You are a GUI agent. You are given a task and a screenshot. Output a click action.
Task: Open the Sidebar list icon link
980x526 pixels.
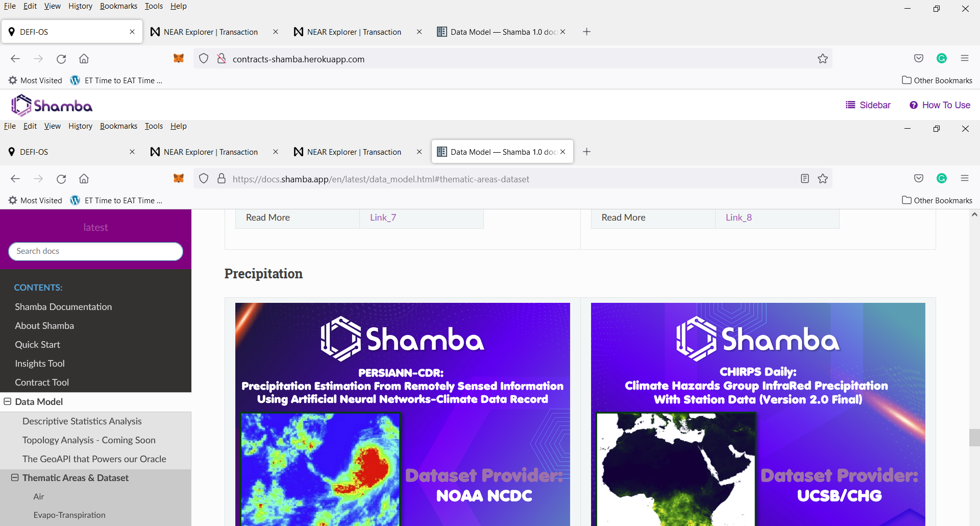(x=868, y=105)
